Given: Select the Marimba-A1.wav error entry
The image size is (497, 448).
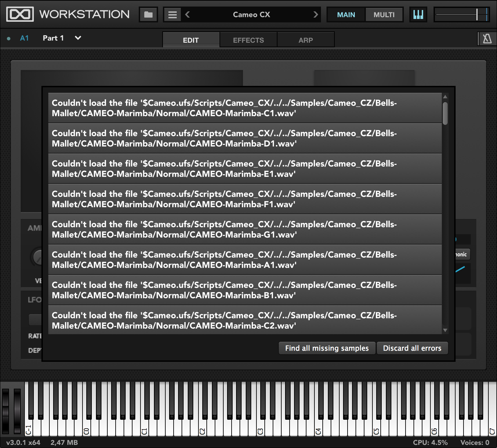Looking at the screenshot, I should (245, 260).
